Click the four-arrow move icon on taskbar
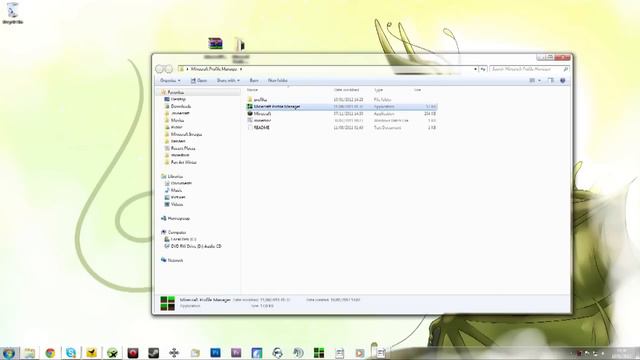The image size is (640, 360). pos(174,353)
